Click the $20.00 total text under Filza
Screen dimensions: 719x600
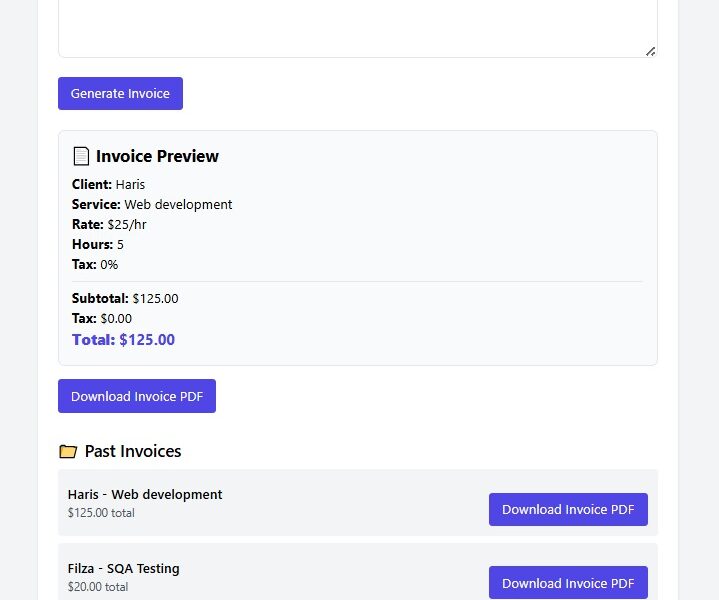98,587
